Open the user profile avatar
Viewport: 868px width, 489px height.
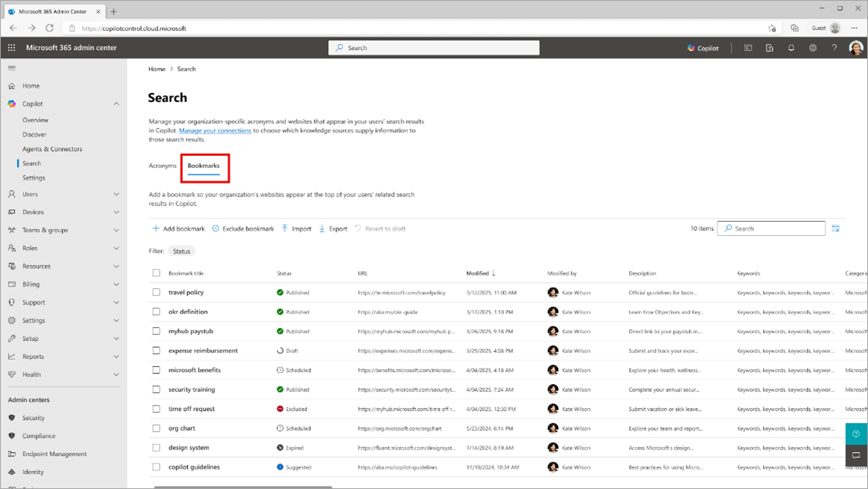coord(856,48)
